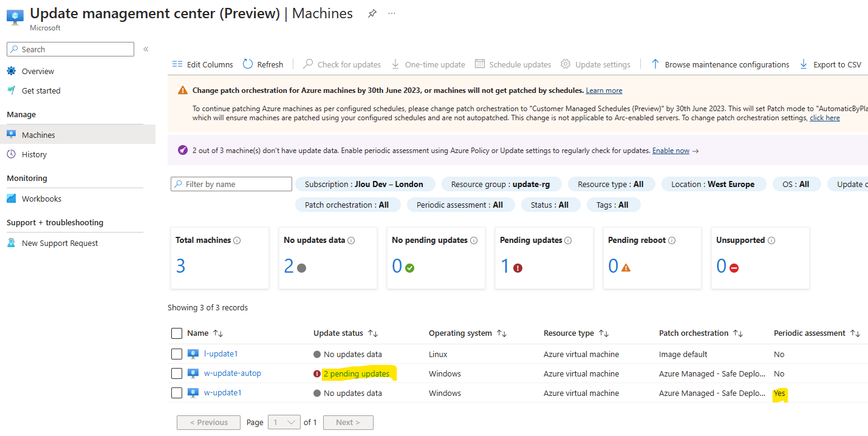The height and width of the screenshot is (436, 868).
Task: Go to Machines in the left menu
Action: (78, 135)
